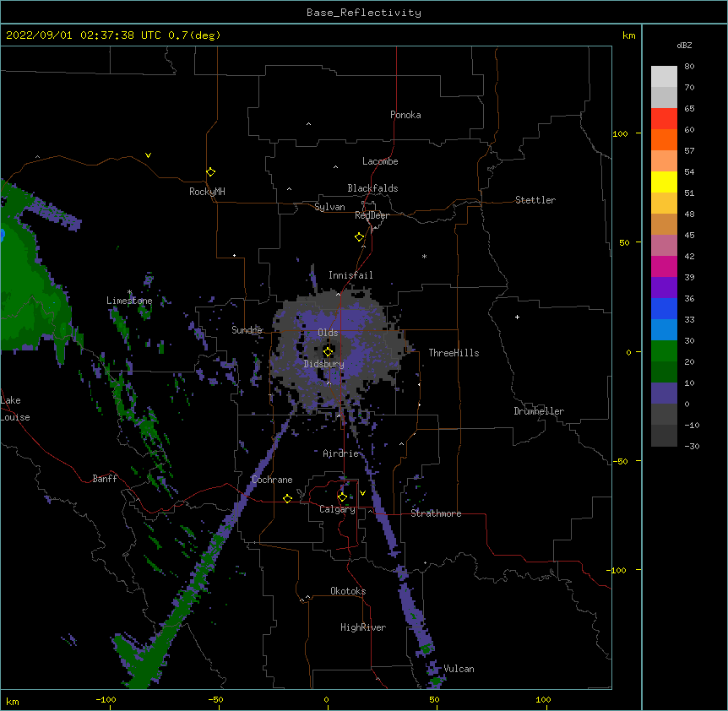Click the Ponoka city label
Screen dimensions: 728x711
click(405, 115)
